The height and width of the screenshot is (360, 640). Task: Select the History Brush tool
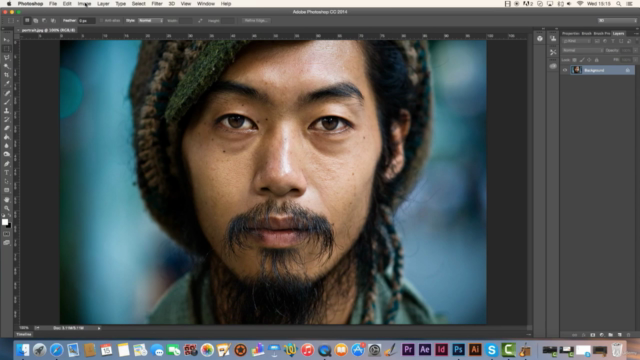point(7,120)
